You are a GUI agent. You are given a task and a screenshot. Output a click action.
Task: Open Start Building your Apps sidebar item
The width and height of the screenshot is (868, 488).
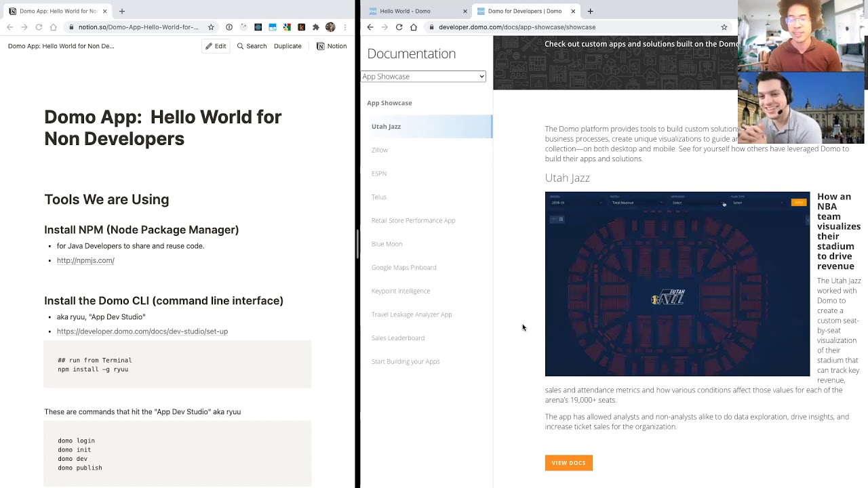406,361
